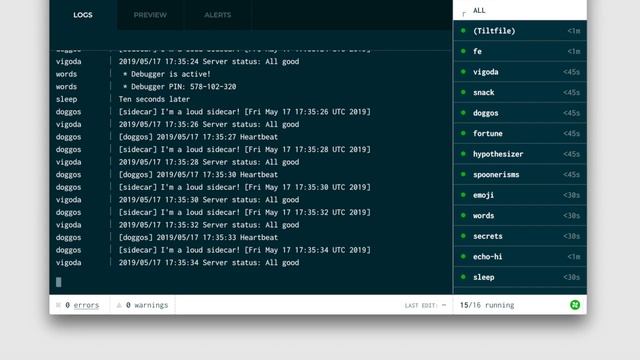Open the PREVIEW tab
Image resolution: width=640 pixels, height=360 pixels.
click(x=150, y=15)
